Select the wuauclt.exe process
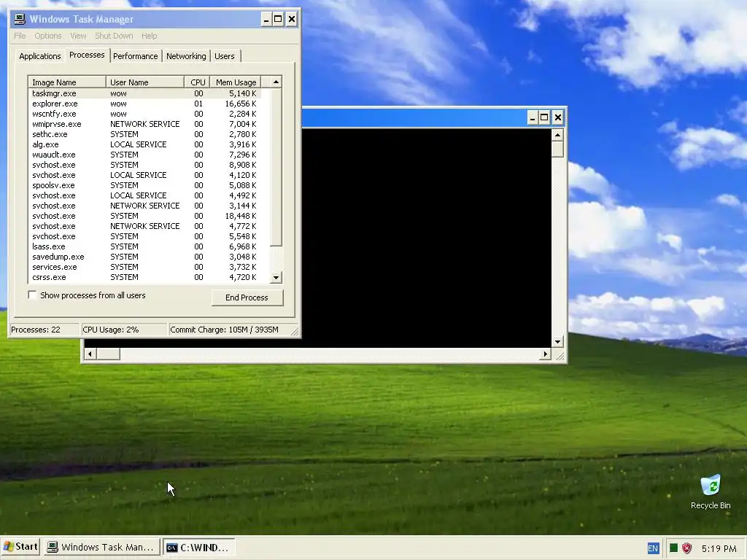The height and width of the screenshot is (560, 747). pyautogui.click(x=144, y=155)
